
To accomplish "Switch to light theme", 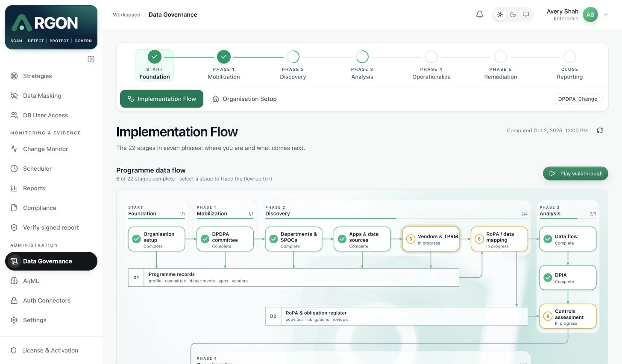I will click(x=500, y=15).
